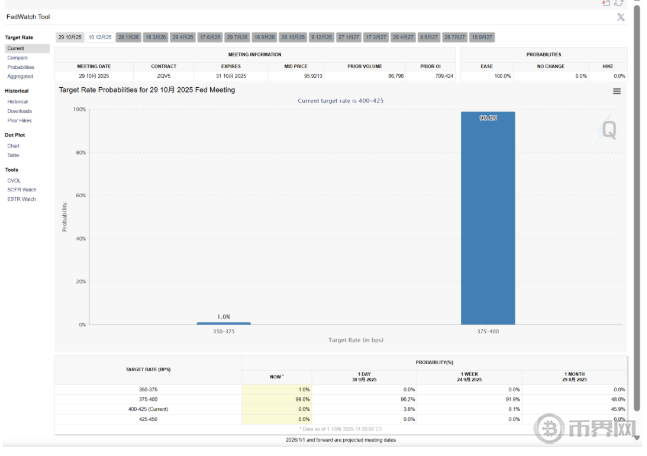Click the X (Twitter) share icon
The image size is (647, 456).
[620, 17]
